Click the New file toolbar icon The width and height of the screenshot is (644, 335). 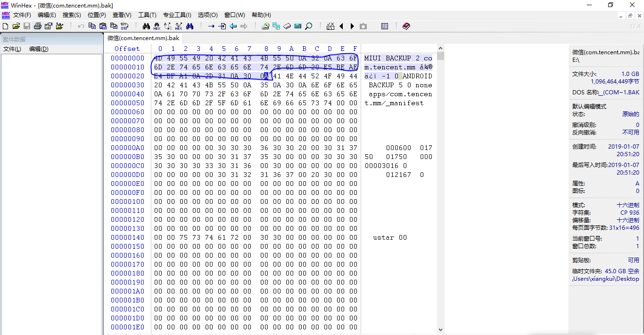[x=6, y=26]
